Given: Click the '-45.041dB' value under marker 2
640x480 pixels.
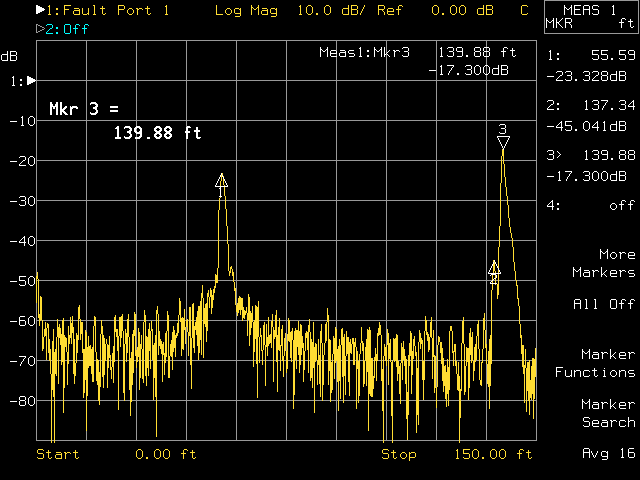Looking at the screenshot, I should (x=586, y=126).
